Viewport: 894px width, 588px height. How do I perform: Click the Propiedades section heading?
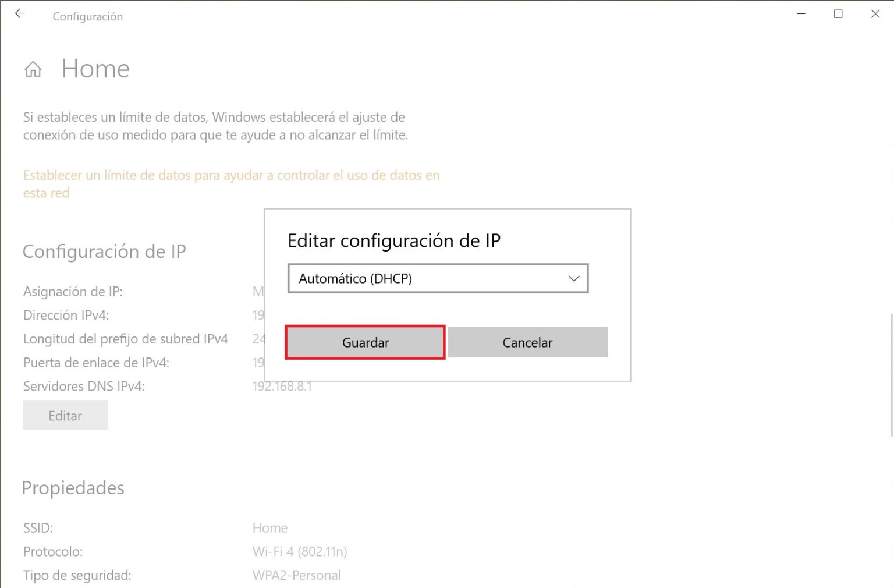73,488
